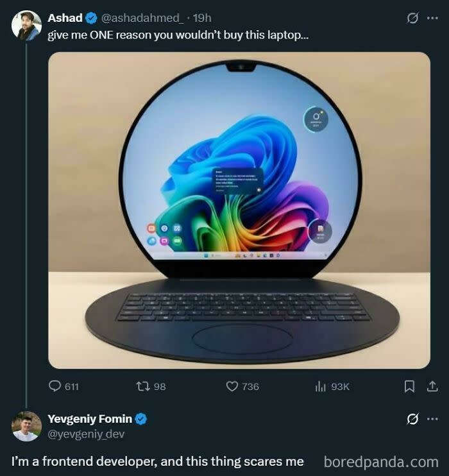Viewport: 449px width, 476px height.
Task: Enlarge the round laptop image
Action: tap(239, 210)
